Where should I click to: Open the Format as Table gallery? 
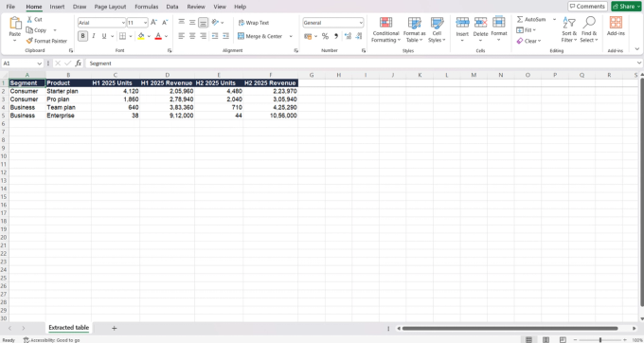tap(415, 29)
